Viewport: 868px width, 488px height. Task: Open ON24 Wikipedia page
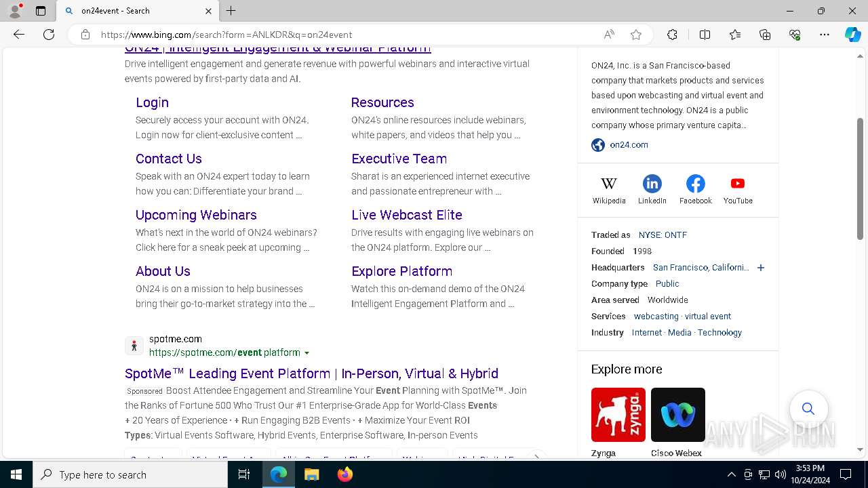[609, 190]
